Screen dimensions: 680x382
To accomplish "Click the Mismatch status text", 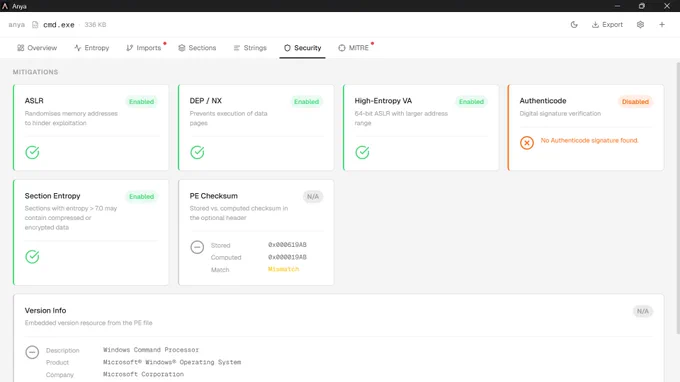I will pos(284,269).
